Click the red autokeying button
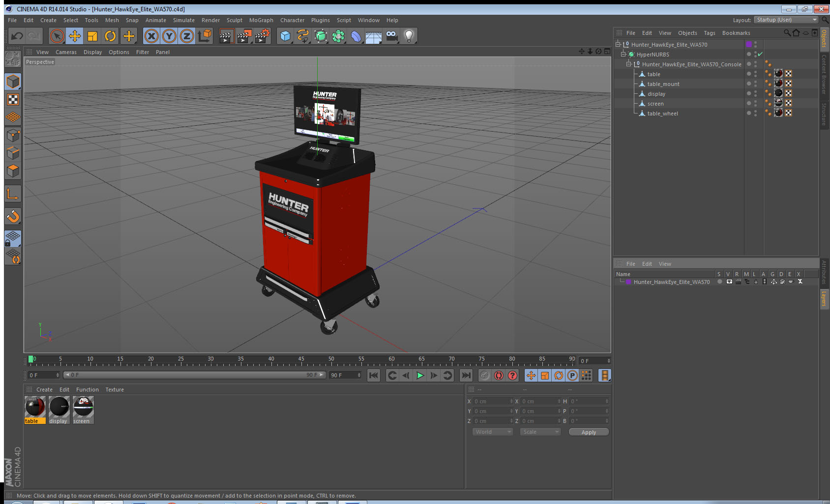The width and height of the screenshot is (830, 504). pos(499,375)
